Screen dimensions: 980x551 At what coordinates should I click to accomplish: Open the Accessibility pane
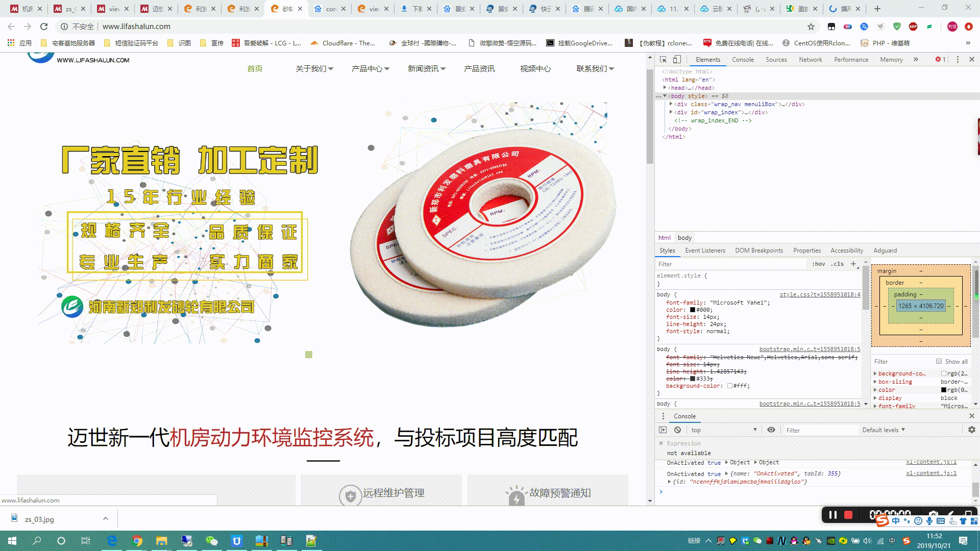pos(847,251)
